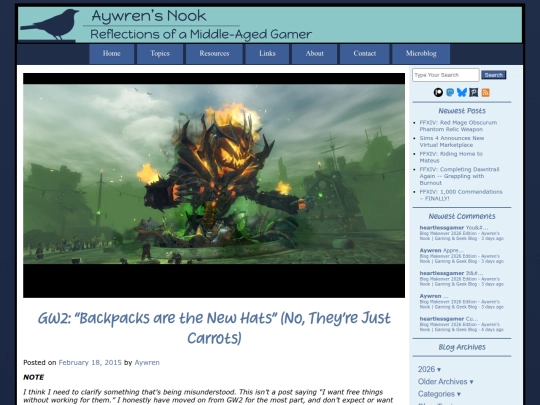Image resolution: width=540 pixels, height=405 pixels.
Task: Open the Mastodon social icon
Action: (450, 92)
